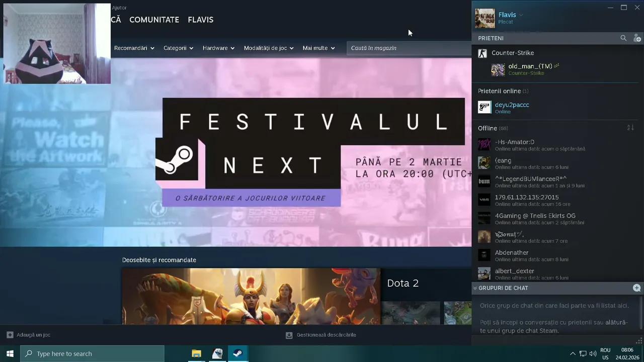Open the add friend icon

637,38
